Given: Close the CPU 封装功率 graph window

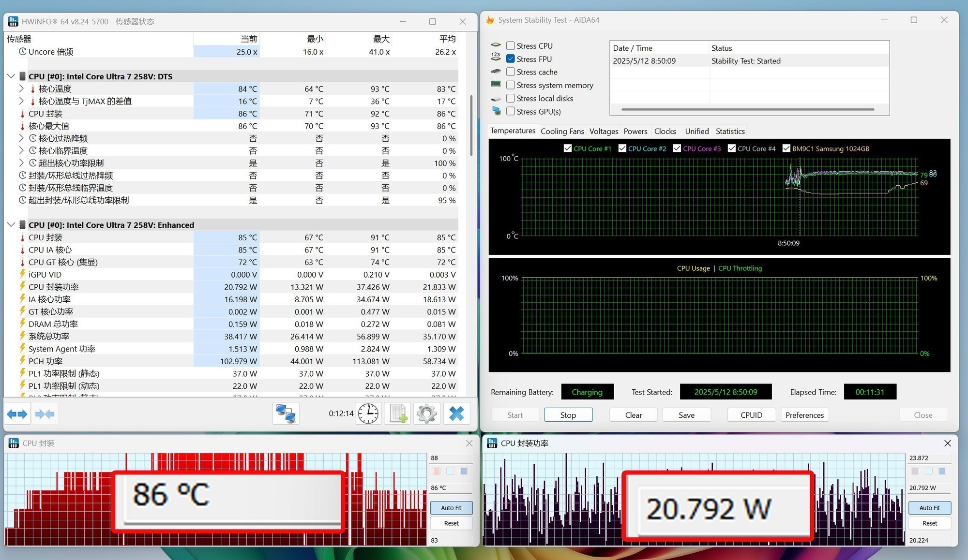Looking at the screenshot, I should point(947,443).
